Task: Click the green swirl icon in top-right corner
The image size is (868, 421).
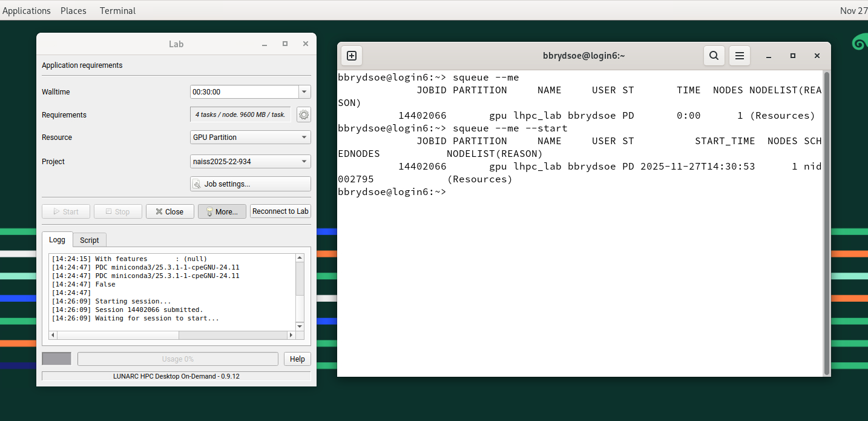Action: [860, 42]
